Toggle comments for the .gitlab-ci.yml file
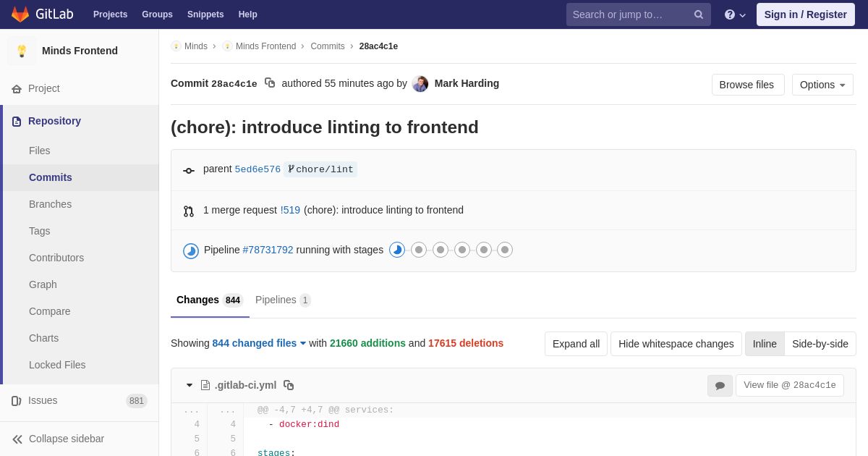The image size is (868, 456). (720, 386)
